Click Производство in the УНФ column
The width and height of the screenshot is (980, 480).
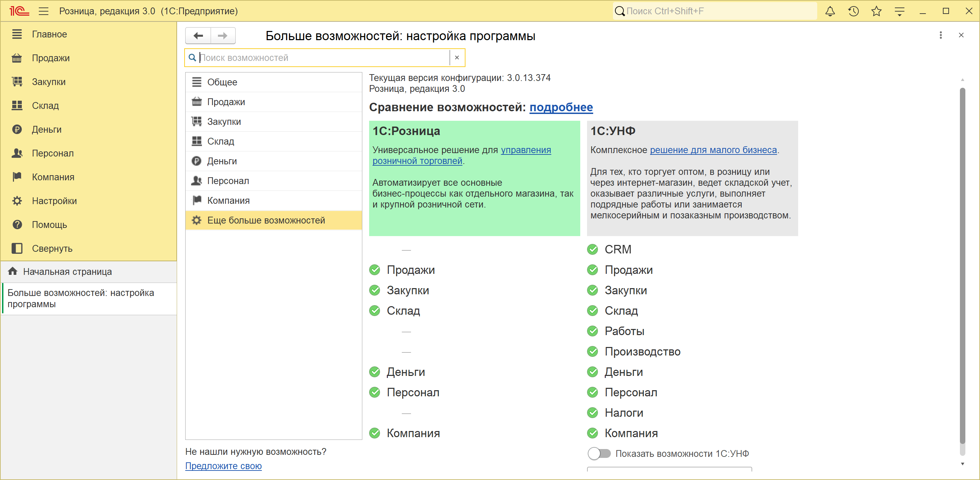(x=643, y=351)
